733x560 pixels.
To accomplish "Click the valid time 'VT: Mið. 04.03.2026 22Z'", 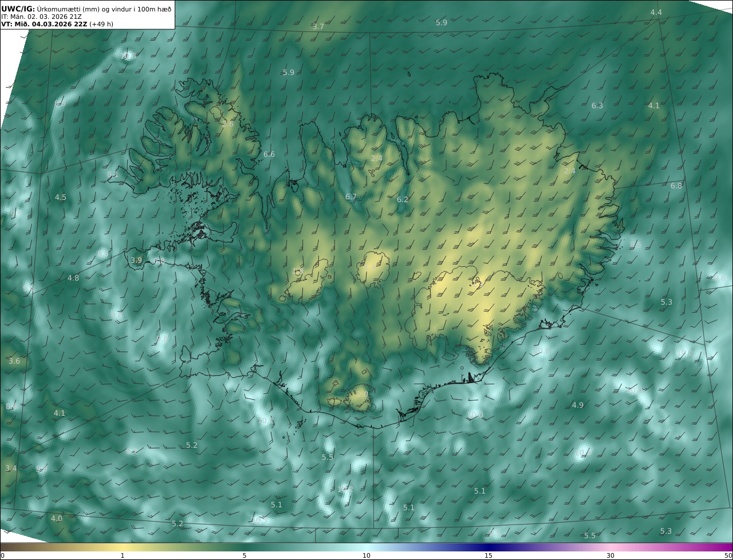I will coord(44,24).
